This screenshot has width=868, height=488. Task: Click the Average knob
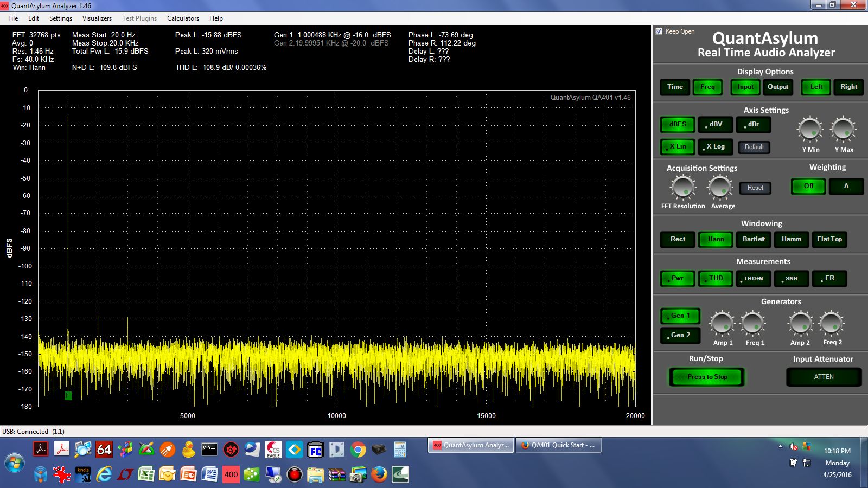tap(720, 188)
